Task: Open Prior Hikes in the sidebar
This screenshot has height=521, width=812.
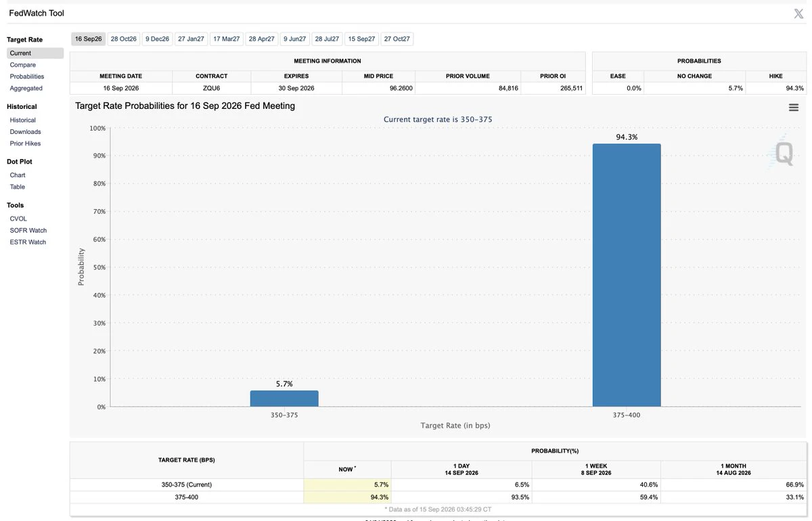Action: click(x=26, y=143)
